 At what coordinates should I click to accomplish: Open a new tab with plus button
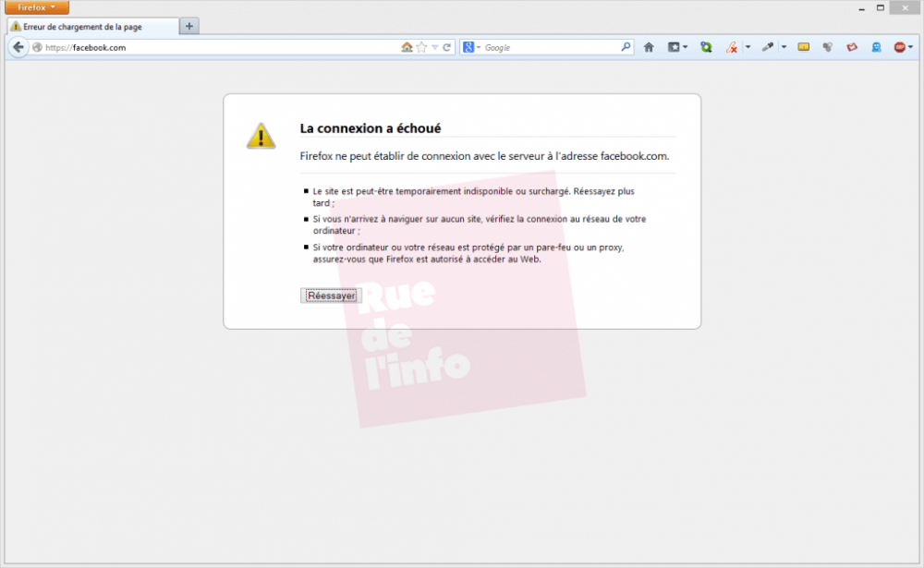(189, 26)
